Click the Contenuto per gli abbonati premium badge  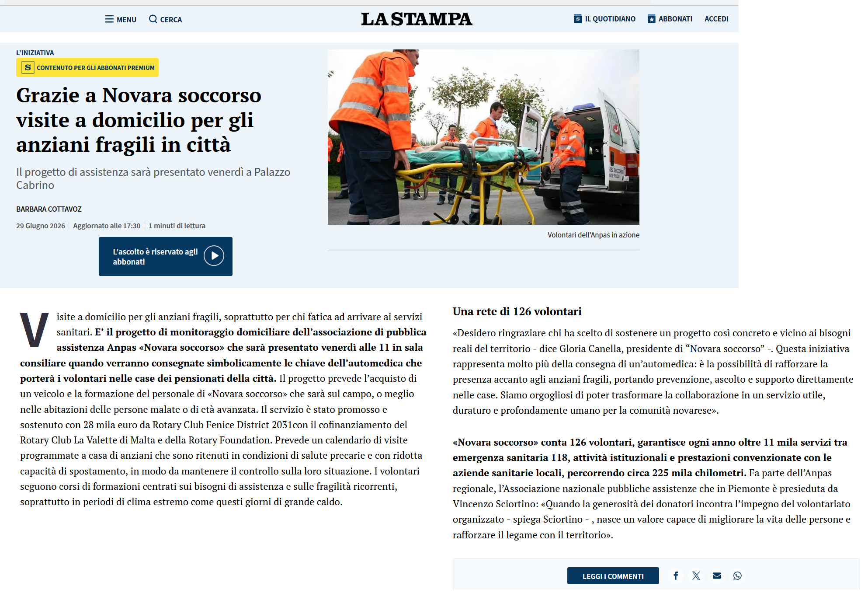point(87,67)
